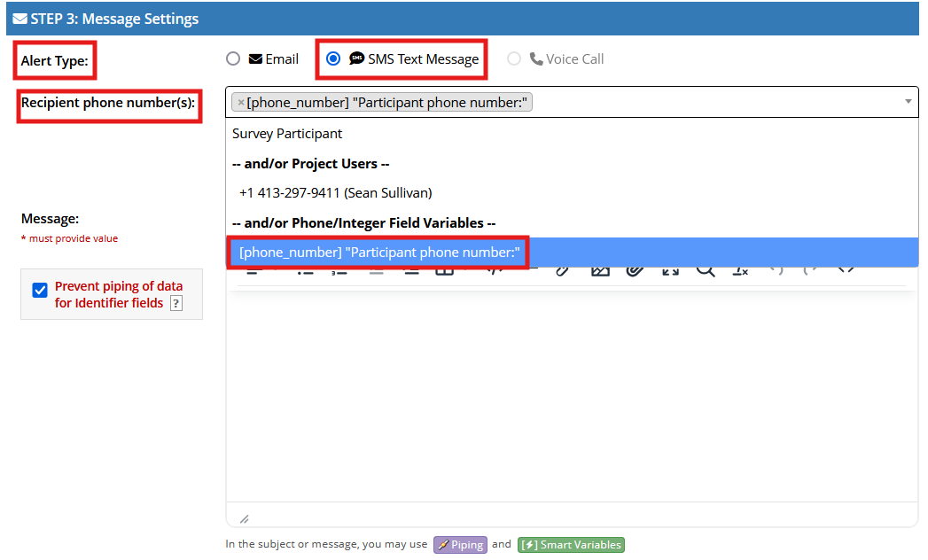Click the bullet list icon in editor toolbar
The height and width of the screenshot is (560, 928).
pyautogui.click(x=305, y=271)
